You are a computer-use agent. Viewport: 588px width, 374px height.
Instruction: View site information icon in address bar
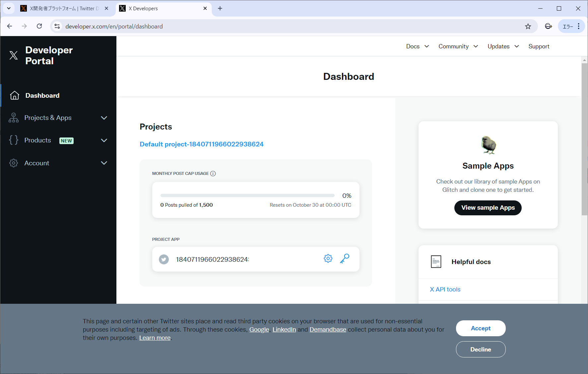[57, 27]
